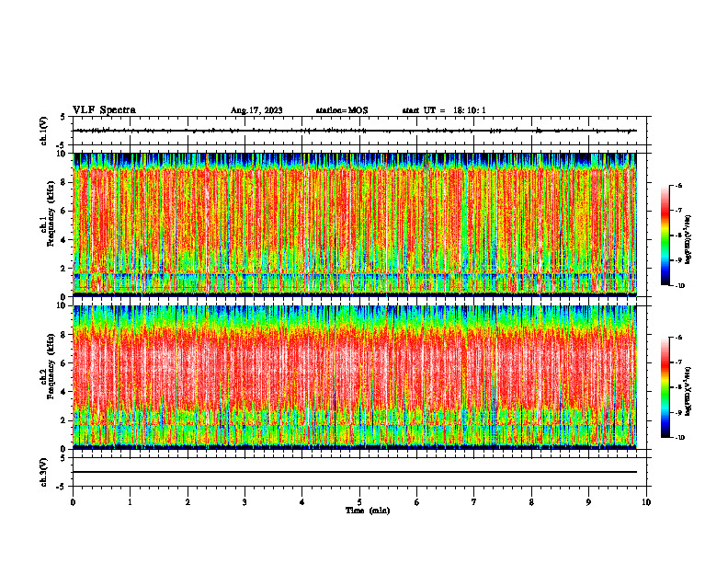Click the time axis tick label "2"
Viewport: 728px width, 563px height.
(x=188, y=502)
